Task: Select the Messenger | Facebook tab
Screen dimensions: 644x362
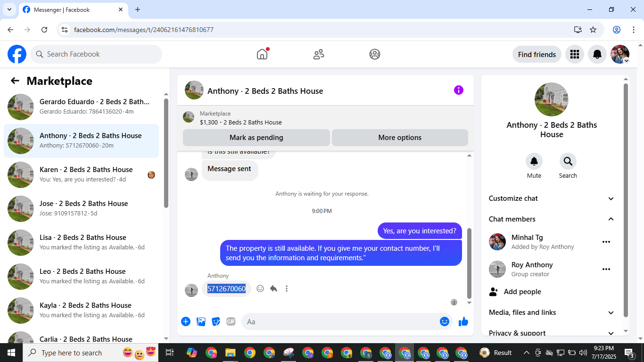Action: [x=74, y=9]
